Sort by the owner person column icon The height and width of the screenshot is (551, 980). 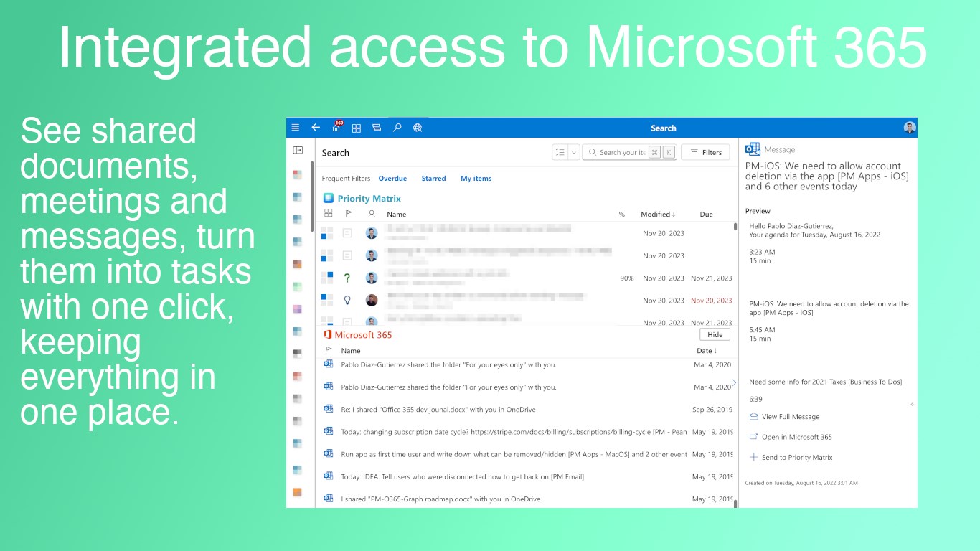[371, 214]
